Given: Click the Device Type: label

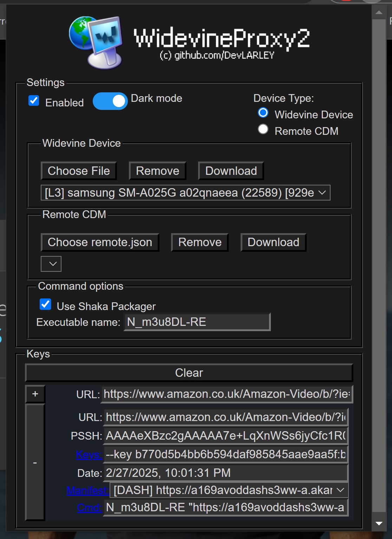Looking at the screenshot, I should tap(284, 98).
